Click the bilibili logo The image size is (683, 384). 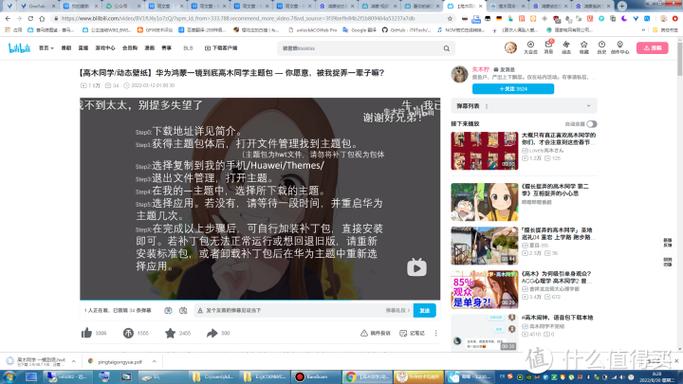point(19,48)
